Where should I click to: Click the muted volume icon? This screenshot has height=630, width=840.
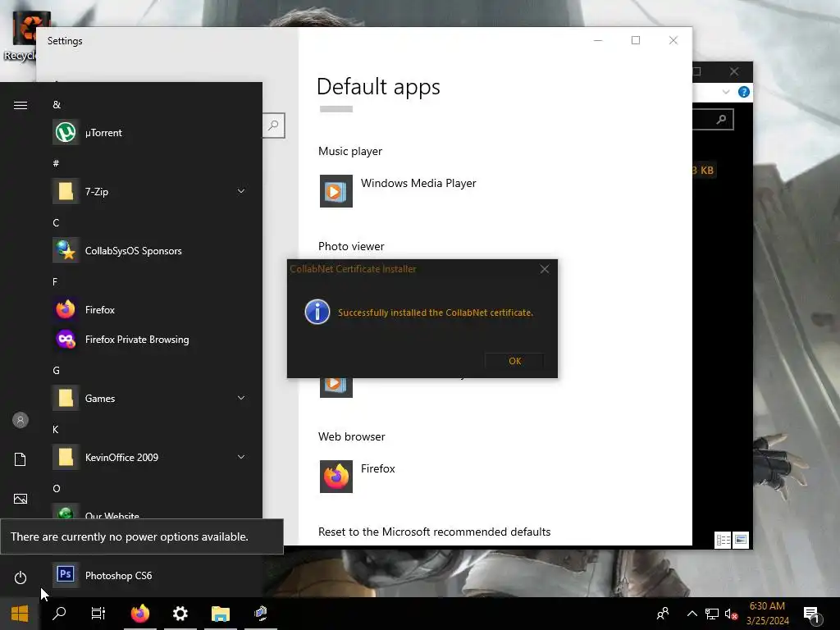coord(731,614)
